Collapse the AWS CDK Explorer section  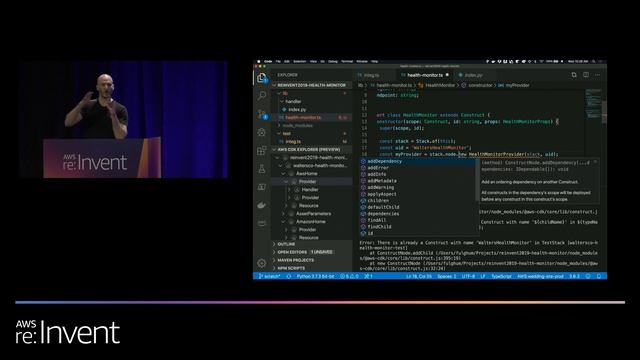(x=312, y=149)
